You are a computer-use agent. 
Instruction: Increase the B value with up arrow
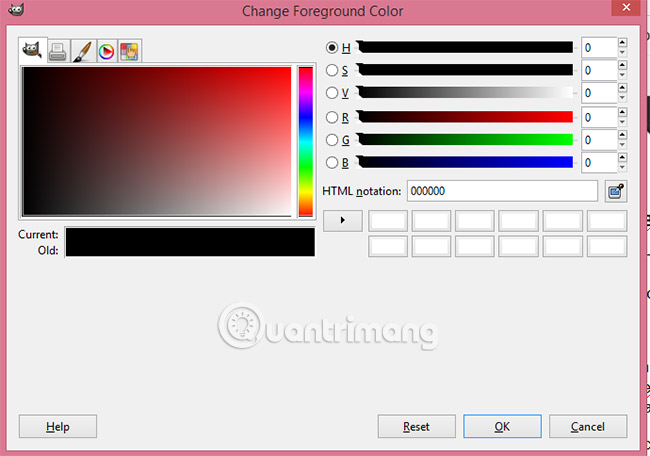coord(622,158)
